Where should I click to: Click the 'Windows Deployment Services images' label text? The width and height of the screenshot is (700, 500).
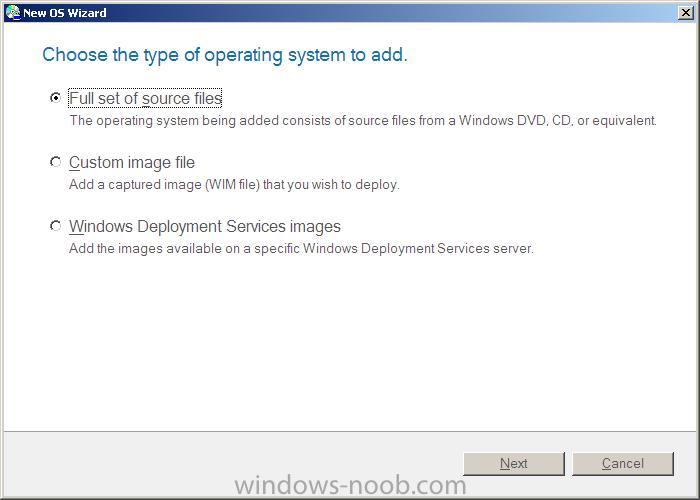(204, 226)
